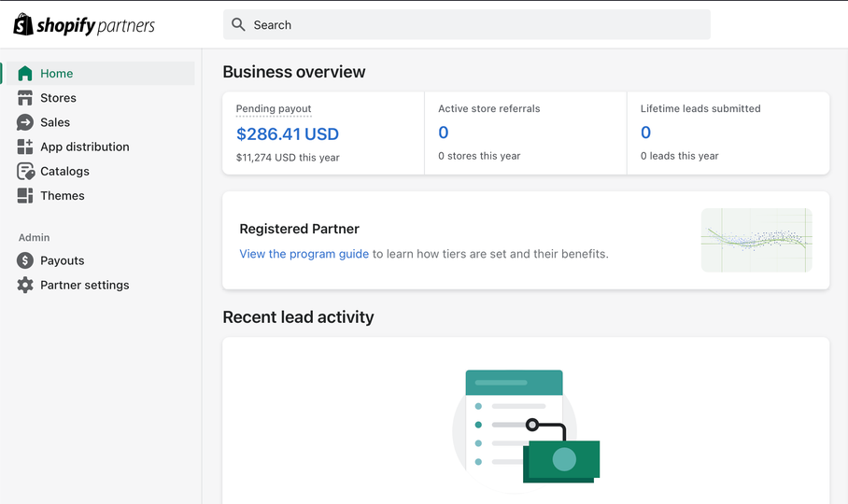This screenshot has width=848, height=504.
Task: Navigate to App distribution
Action: pyautogui.click(x=84, y=147)
